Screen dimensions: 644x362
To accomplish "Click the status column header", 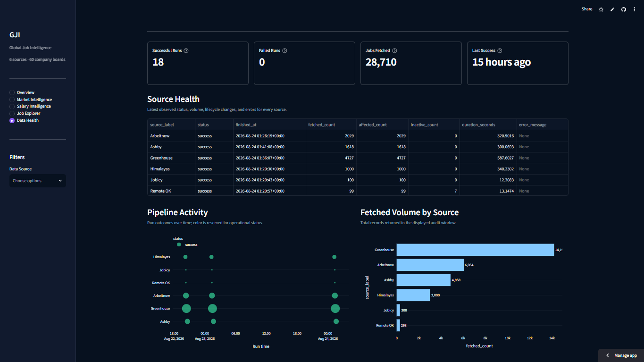I will coord(214,125).
